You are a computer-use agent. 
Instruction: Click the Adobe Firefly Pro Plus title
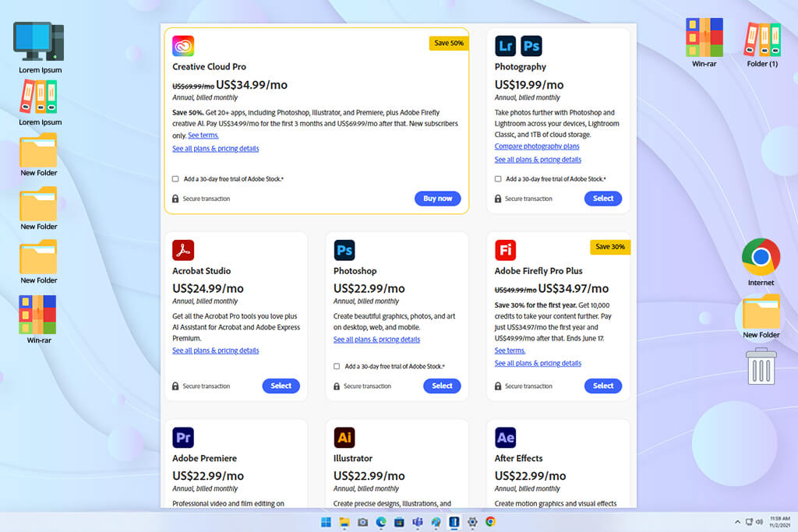[538, 271]
